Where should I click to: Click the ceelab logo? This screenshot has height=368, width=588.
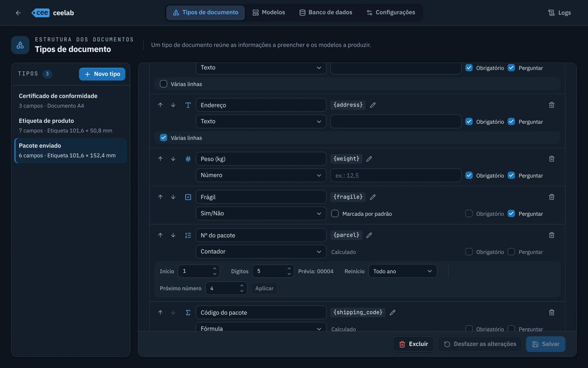click(x=52, y=13)
